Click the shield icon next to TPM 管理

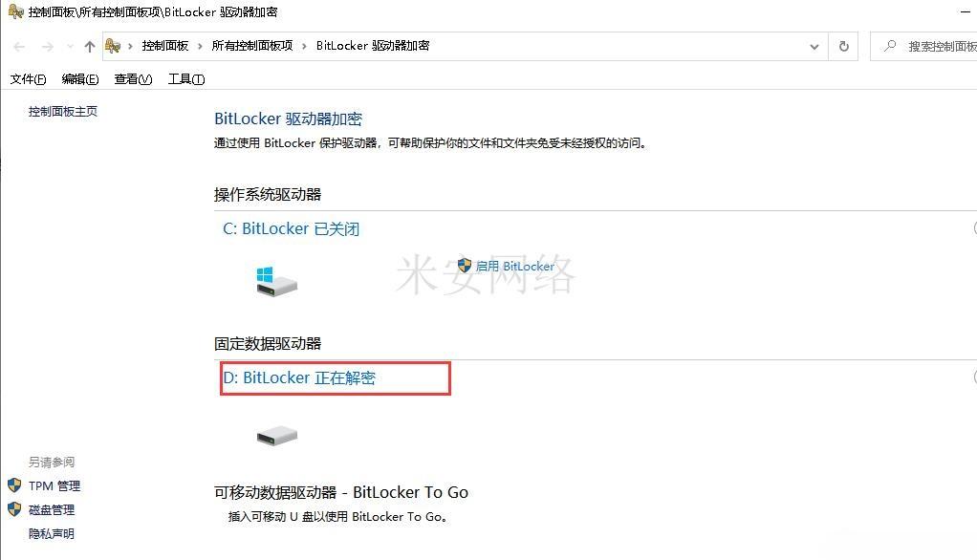14,485
